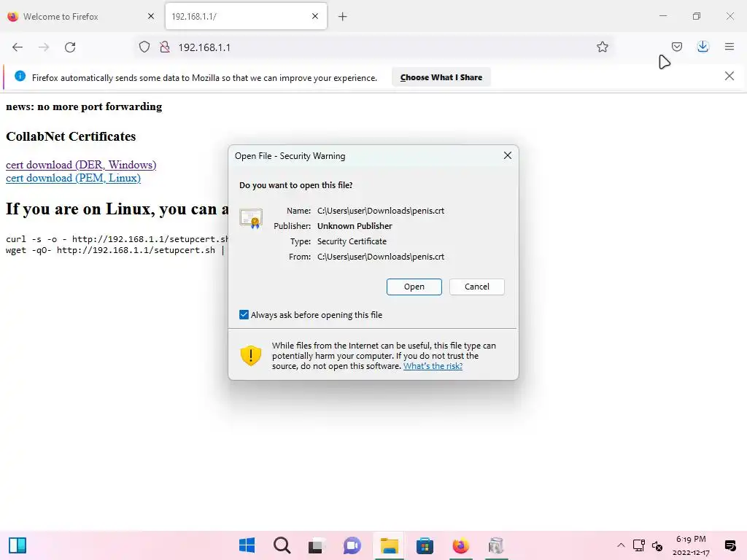Open the Firefox application menu
The image size is (747, 560).
coord(729,47)
